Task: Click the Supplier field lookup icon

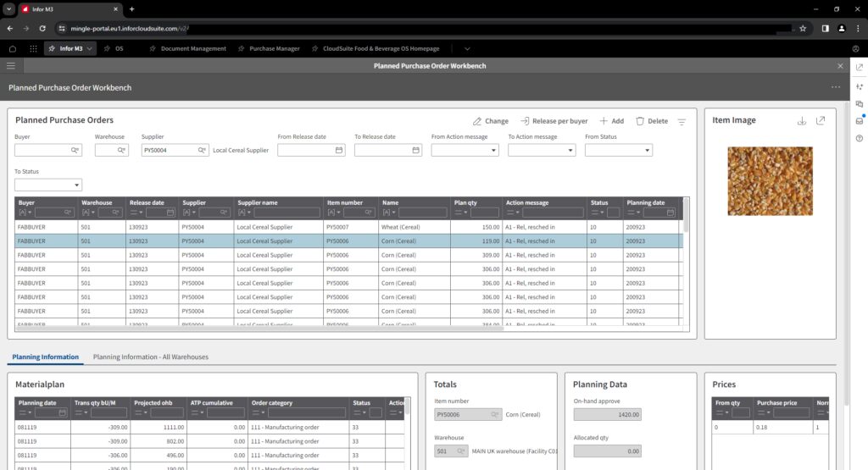Action: 203,150
